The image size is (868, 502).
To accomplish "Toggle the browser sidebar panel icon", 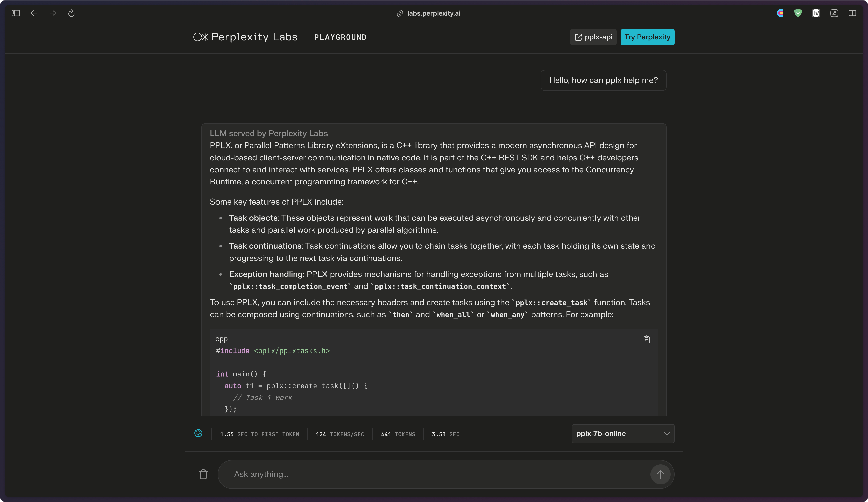I will click(16, 13).
